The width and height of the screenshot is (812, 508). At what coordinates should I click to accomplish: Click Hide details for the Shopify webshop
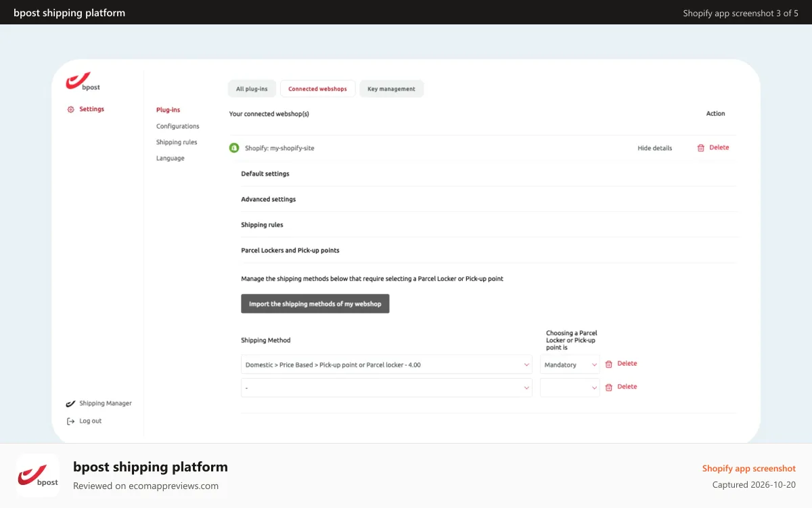pyautogui.click(x=655, y=148)
